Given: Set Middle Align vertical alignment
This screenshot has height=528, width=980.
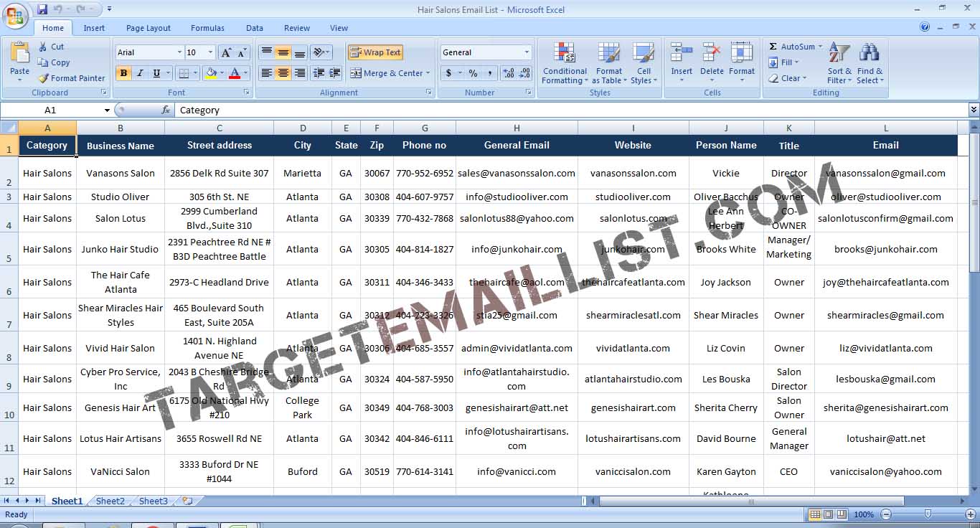Looking at the screenshot, I should pyautogui.click(x=283, y=52).
